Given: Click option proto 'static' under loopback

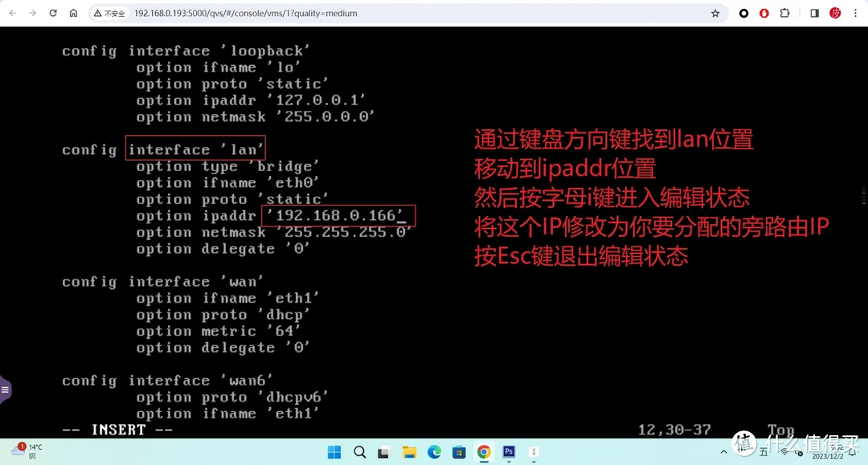Looking at the screenshot, I should (232, 84).
